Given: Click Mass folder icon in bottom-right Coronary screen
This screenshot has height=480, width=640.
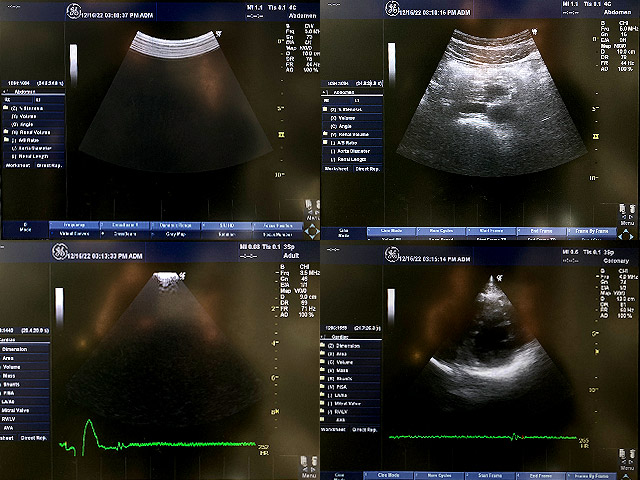Looking at the screenshot, I should click(323, 370).
